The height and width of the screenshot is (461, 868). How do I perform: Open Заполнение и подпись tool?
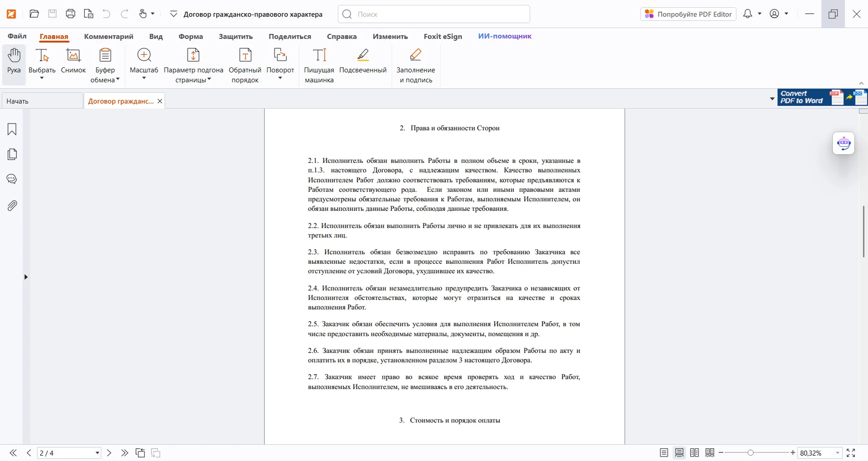click(x=416, y=66)
